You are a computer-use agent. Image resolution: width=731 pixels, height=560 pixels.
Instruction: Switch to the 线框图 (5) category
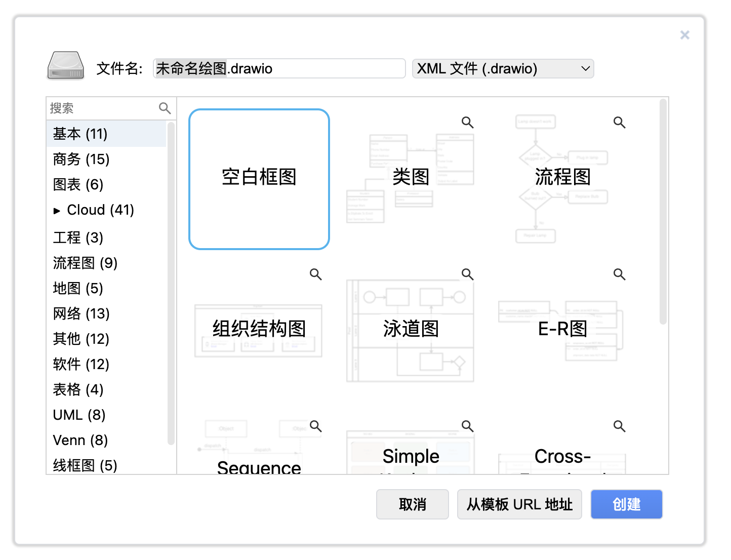[x=85, y=465]
